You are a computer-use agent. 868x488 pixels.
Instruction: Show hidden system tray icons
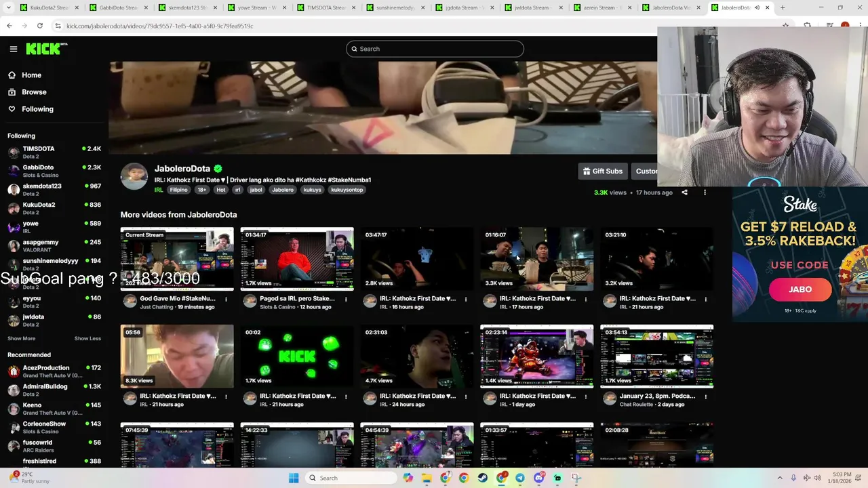(779, 478)
